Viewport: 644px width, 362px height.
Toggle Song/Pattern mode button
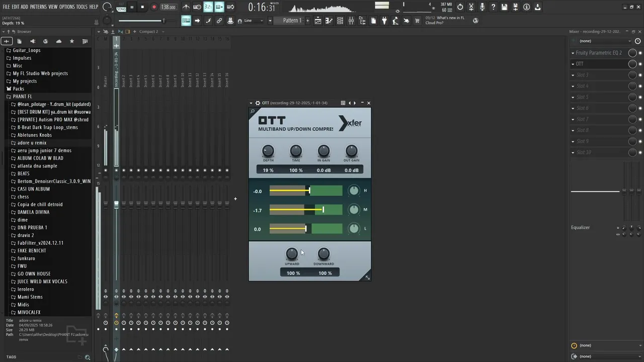point(121,7)
